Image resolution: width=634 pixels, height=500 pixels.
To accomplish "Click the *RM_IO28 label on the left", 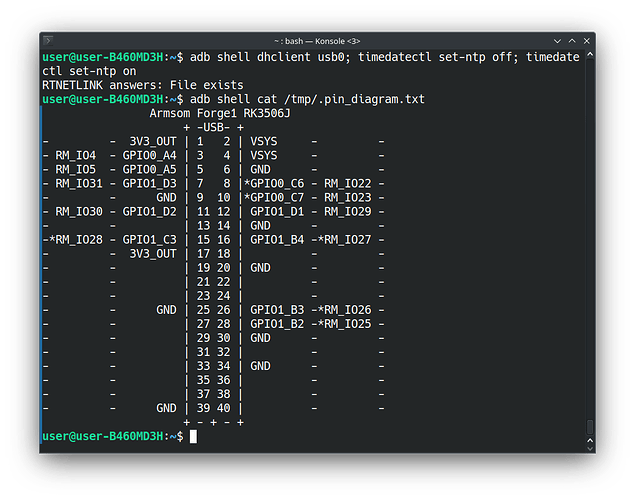I will click(75, 240).
